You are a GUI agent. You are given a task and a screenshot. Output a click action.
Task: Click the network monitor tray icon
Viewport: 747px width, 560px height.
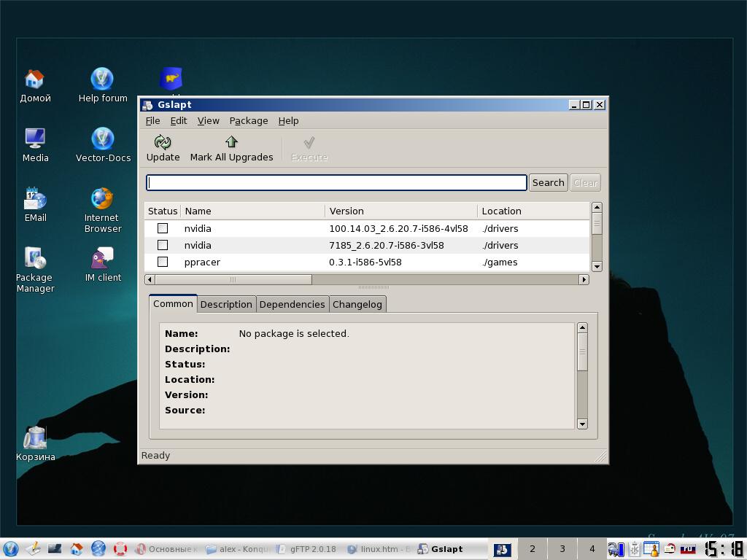[616, 550]
